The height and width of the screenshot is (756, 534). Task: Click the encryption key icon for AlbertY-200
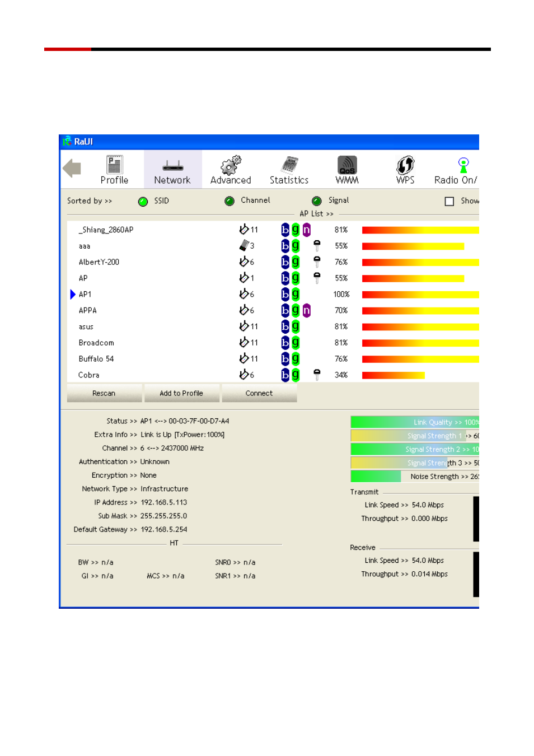317,262
